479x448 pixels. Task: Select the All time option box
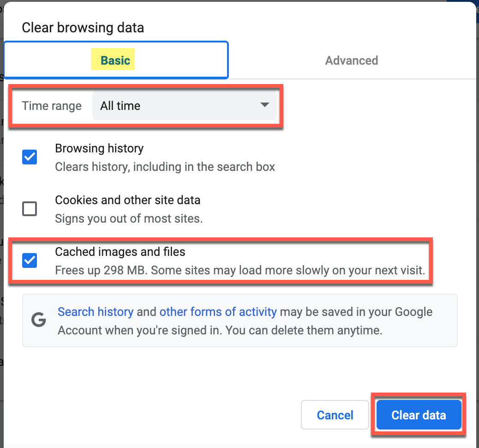[185, 105]
